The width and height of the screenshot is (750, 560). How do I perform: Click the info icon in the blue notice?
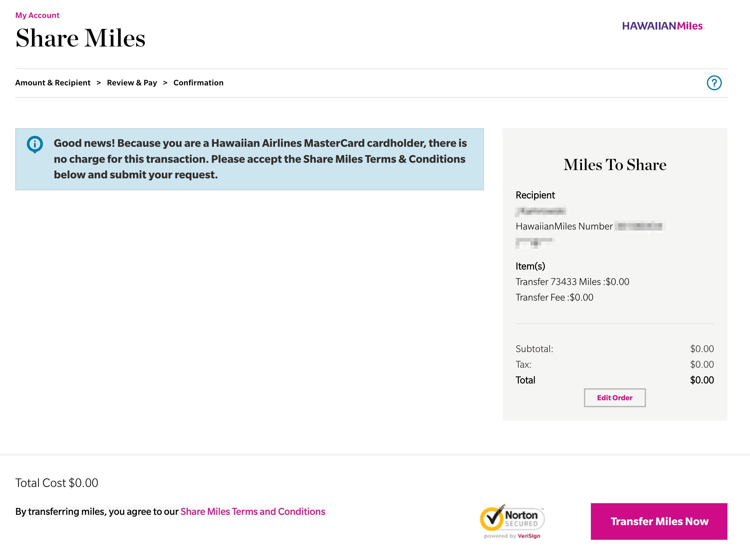pos(35,143)
